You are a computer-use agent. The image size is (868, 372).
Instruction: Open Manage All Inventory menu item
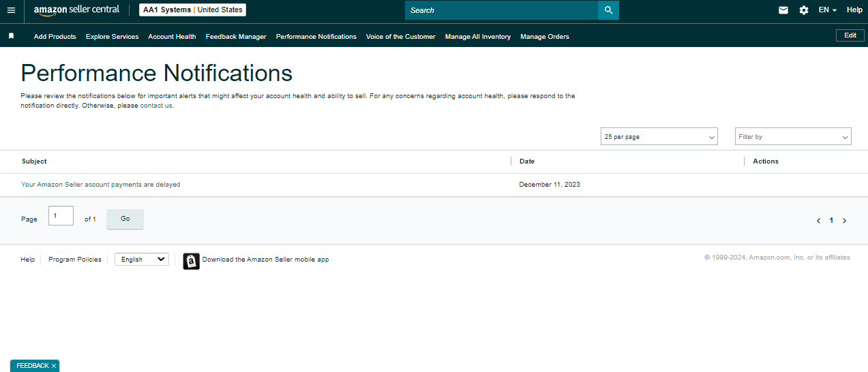pyautogui.click(x=478, y=37)
